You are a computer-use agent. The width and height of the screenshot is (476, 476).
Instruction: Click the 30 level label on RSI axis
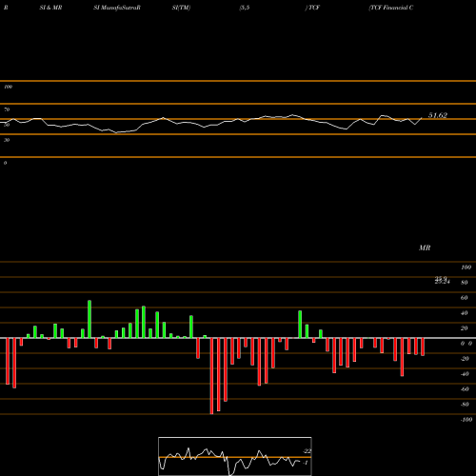click(x=7, y=140)
